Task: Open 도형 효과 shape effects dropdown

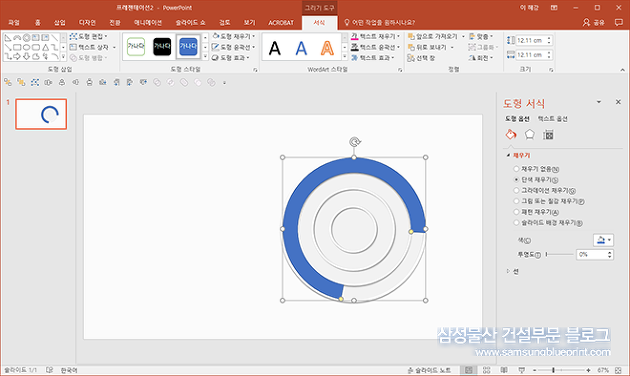Action: click(231, 58)
